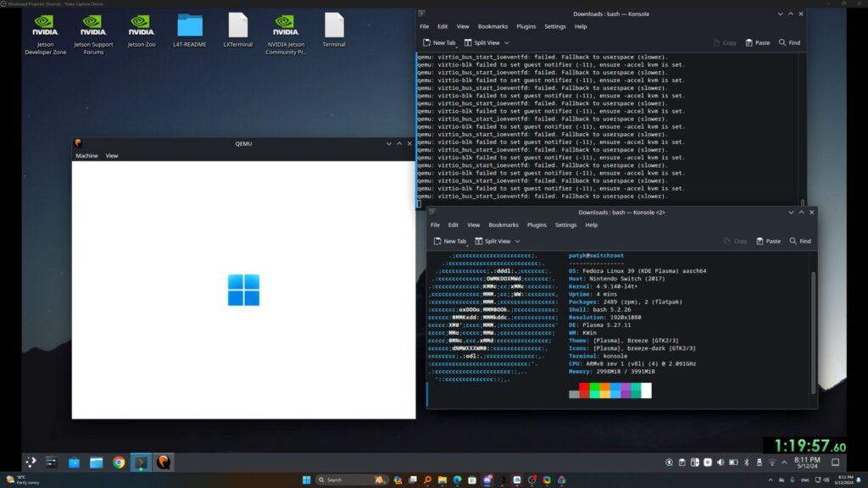Click Find in the second Konsole window
Screen dimensions: 868x488
(x=797, y=241)
